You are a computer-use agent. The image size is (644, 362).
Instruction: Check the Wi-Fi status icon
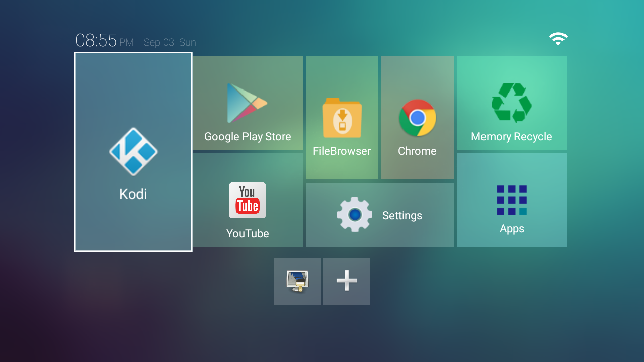point(558,39)
